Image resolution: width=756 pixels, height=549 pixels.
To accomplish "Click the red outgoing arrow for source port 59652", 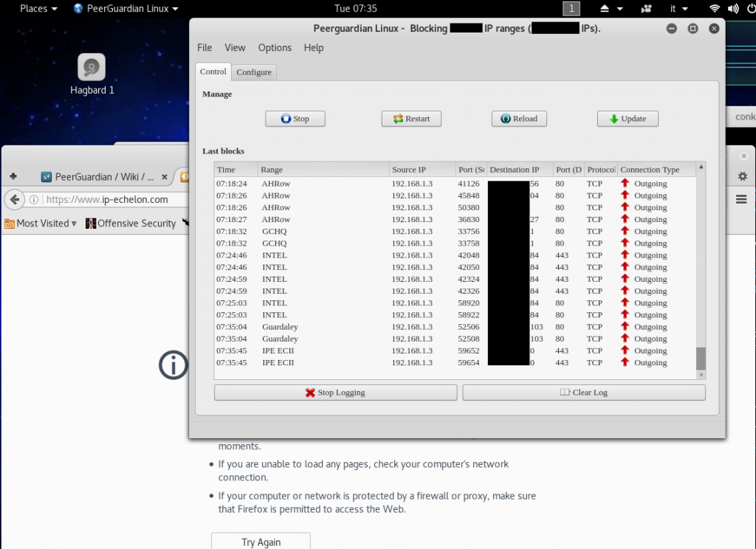I will click(625, 351).
